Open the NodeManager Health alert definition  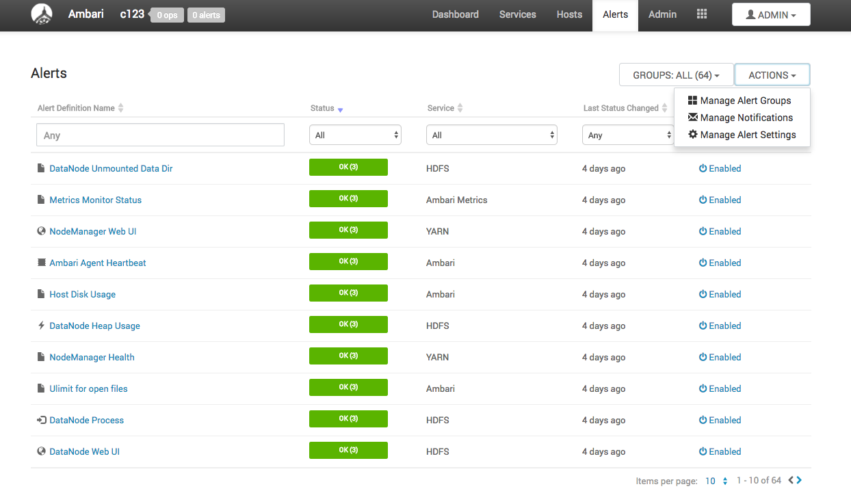coord(92,357)
